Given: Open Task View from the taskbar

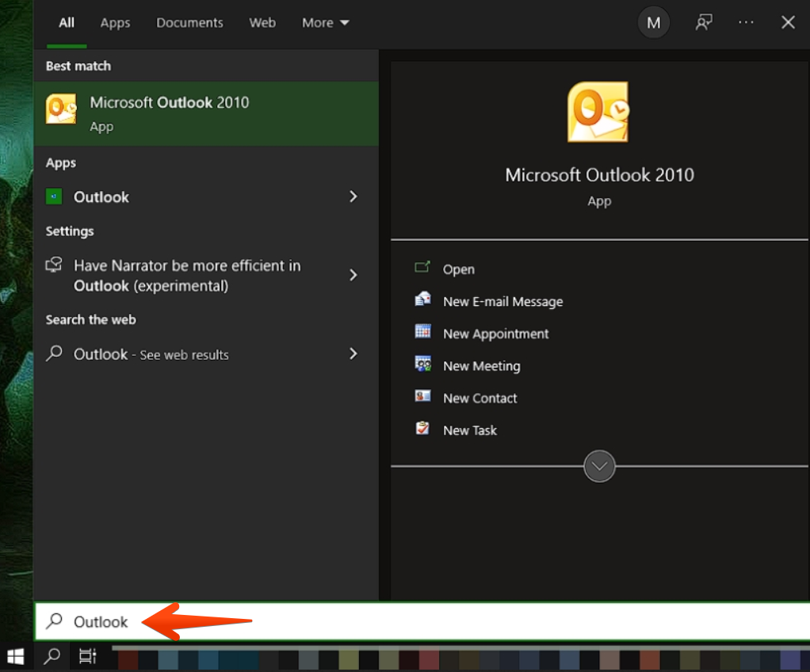Looking at the screenshot, I should click(x=87, y=656).
